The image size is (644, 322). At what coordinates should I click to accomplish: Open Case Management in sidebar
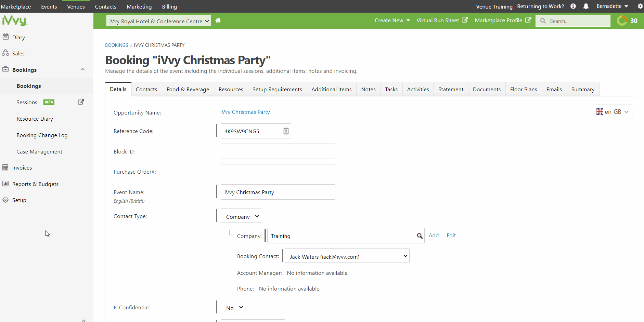(39, 151)
